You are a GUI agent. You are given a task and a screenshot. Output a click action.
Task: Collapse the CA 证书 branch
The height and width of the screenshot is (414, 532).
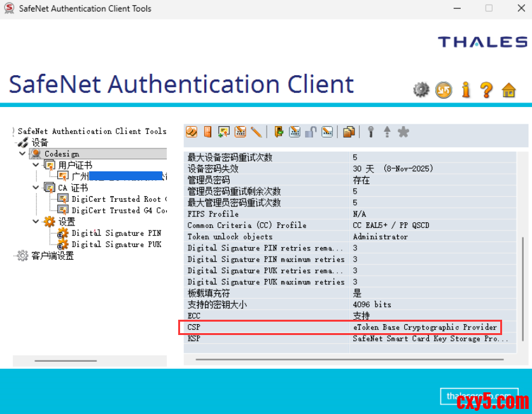[x=36, y=187]
